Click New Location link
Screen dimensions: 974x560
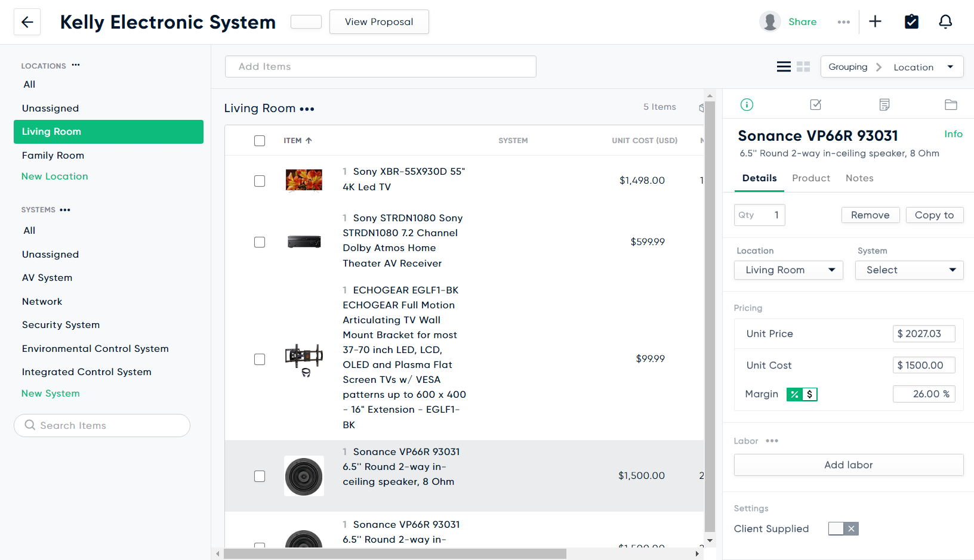pyautogui.click(x=55, y=177)
